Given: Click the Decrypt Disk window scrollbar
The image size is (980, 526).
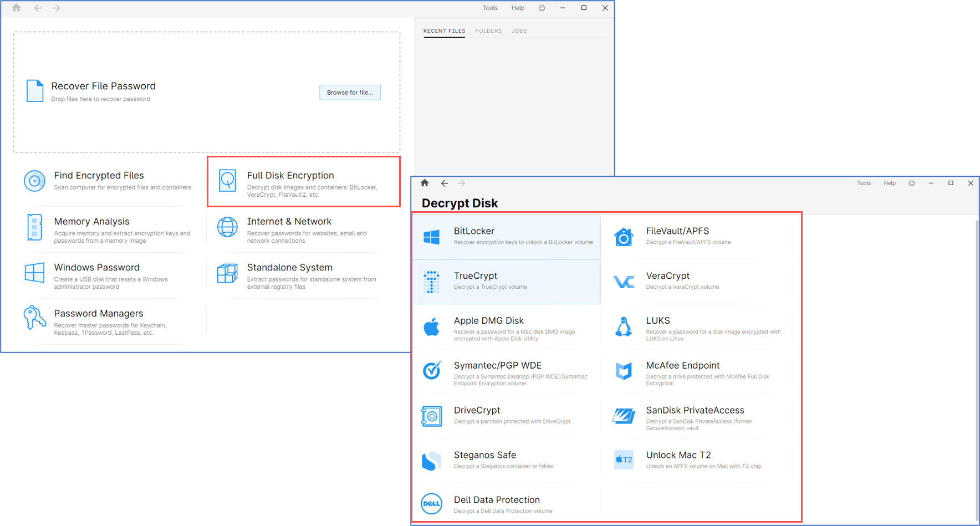Looking at the screenshot, I should click(977, 370).
